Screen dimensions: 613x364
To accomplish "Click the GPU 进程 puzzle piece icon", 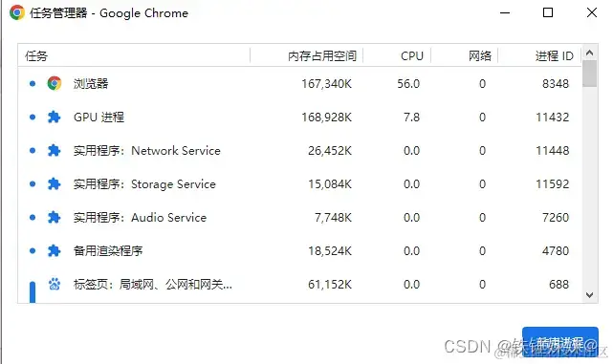I will point(54,118).
